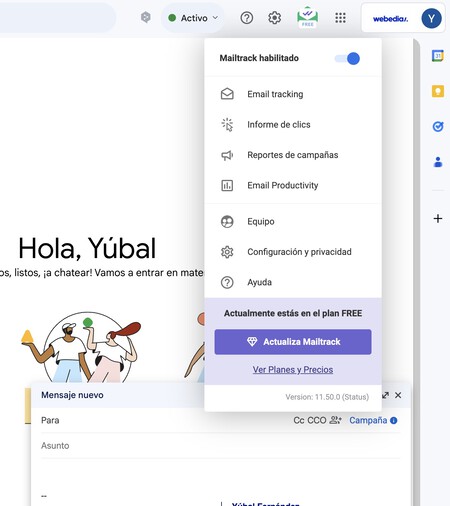The width and height of the screenshot is (450, 506).
Task: Open Informe de clics menu item
Action: (293, 125)
